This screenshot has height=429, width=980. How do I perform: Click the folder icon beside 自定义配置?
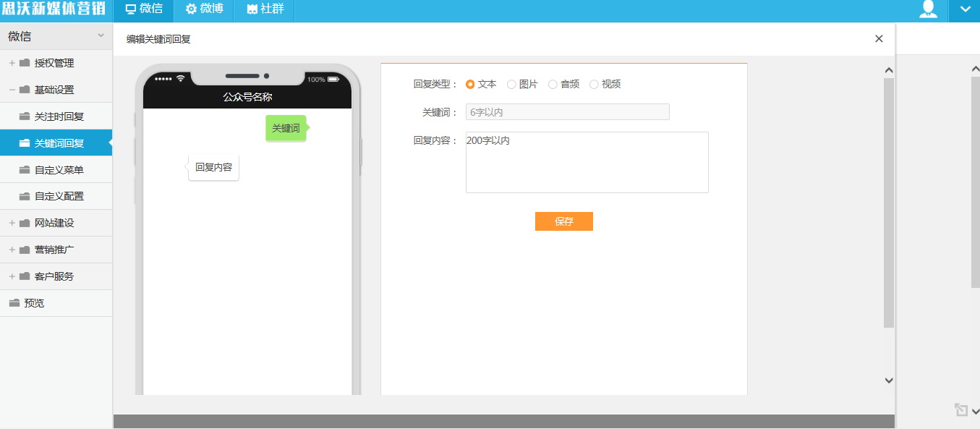coord(25,196)
